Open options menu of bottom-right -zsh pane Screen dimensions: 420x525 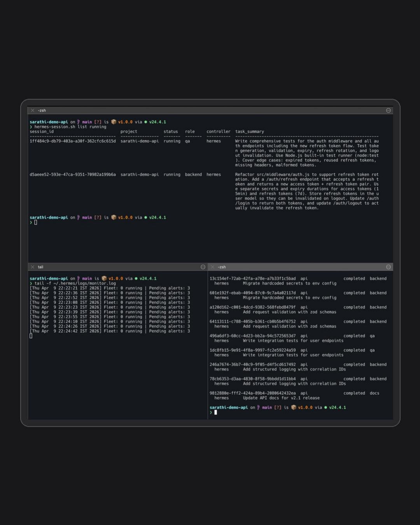388,267
